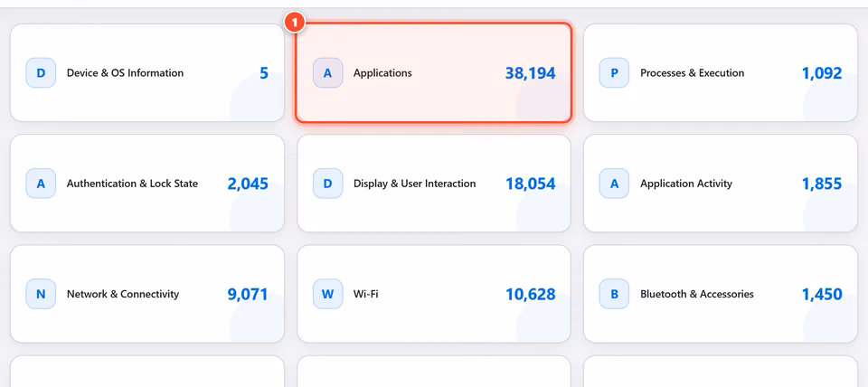Screen dimensions: 868x387
Task: Click the B icon beside Bluetooth & Accessories
Action: click(614, 294)
